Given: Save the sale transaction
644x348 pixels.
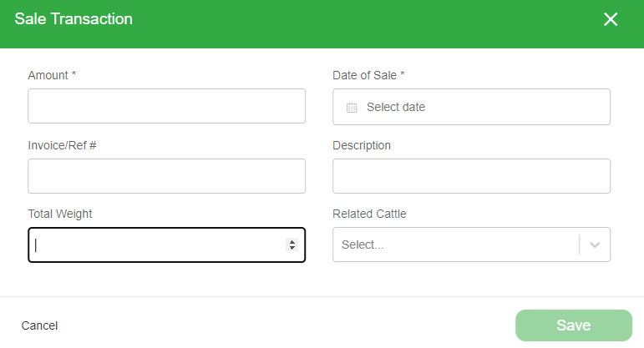Looking at the screenshot, I should tap(574, 325).
